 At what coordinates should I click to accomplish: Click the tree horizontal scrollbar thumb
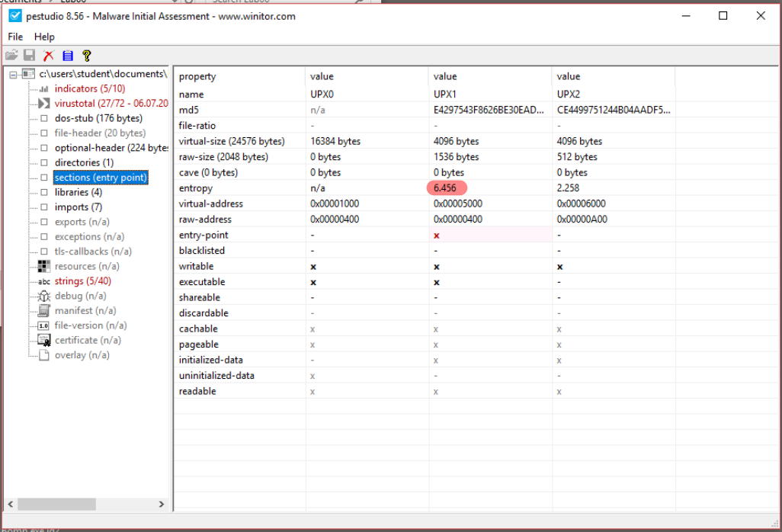pos(57,504)
